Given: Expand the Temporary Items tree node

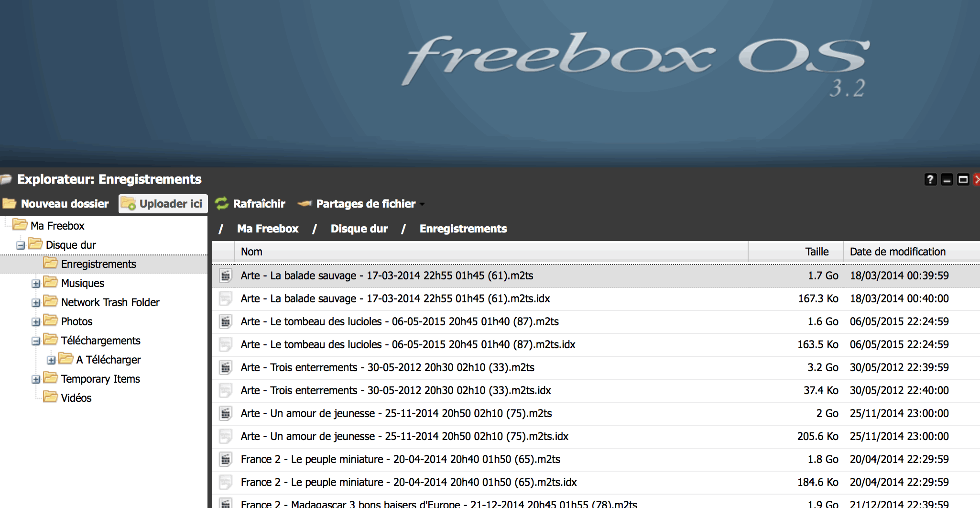Looking at the screenshot, I should (36, 379).
